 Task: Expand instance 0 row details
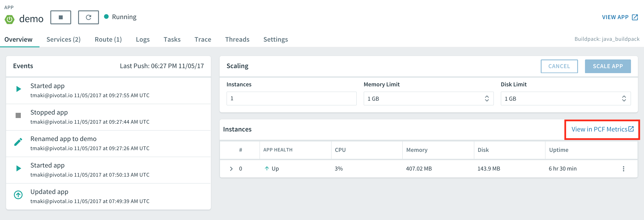(231, 169)
